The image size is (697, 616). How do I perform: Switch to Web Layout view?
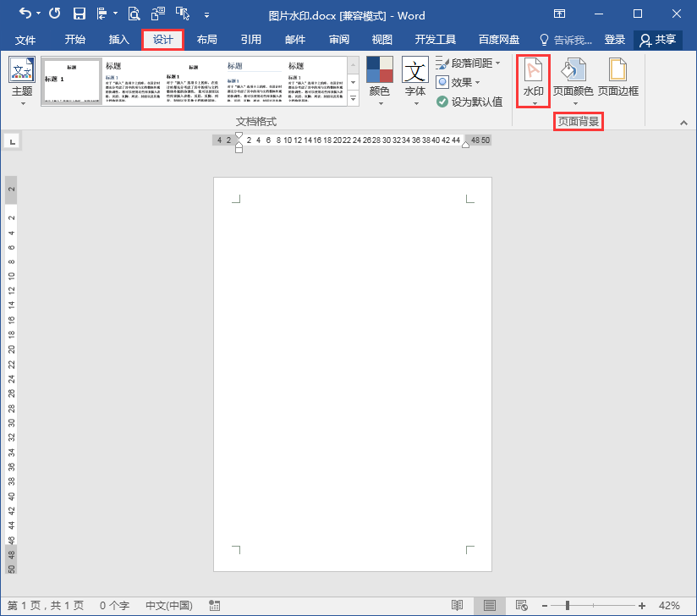tap(521, 605)
